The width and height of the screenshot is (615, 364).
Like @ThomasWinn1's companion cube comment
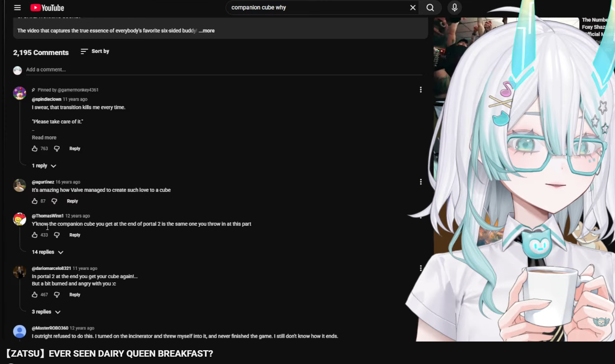(x=34, y=235)
